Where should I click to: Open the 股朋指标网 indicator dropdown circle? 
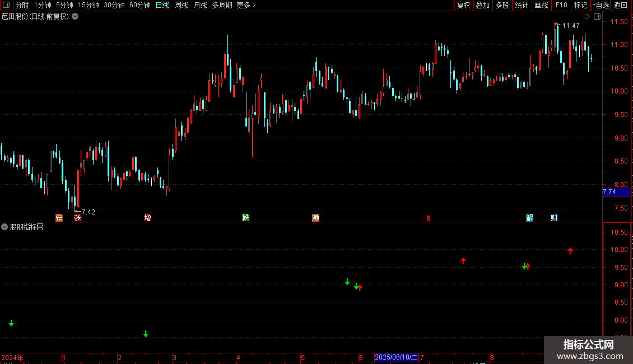pos(4,227)
